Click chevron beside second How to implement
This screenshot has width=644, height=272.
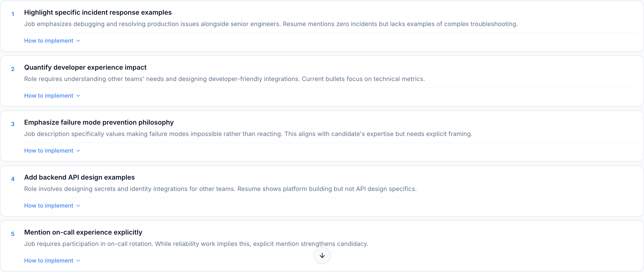78,96
